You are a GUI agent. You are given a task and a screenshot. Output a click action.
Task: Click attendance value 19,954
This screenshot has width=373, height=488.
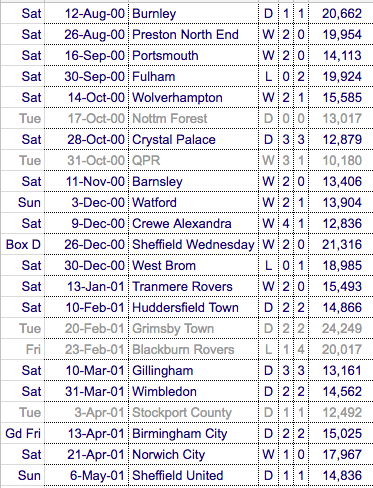click(x=341, y=34)
